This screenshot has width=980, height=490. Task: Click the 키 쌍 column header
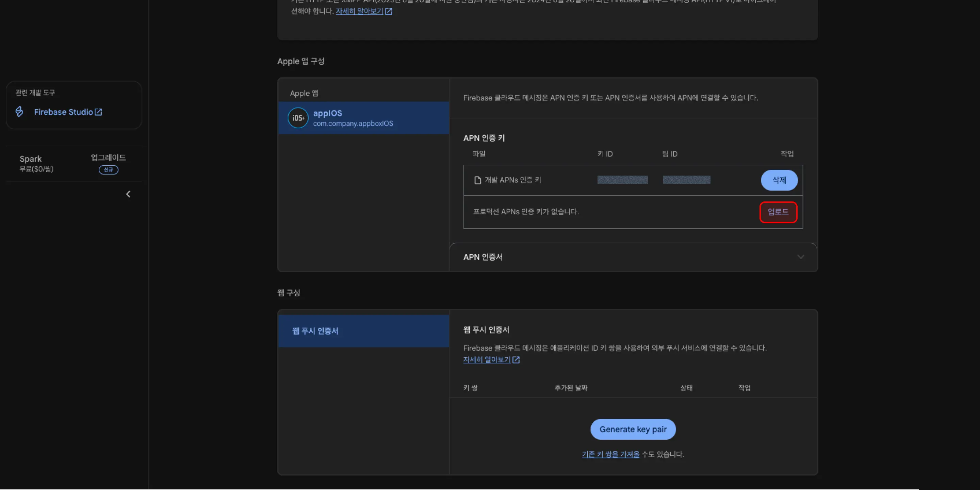(x=470, y=388)
